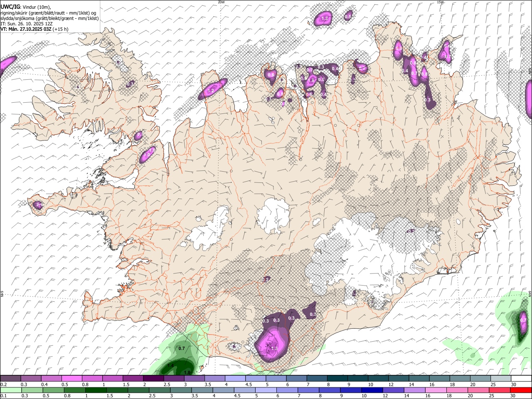The image size is (532, 399).
Task: Click the medium blue 8 swatch on rain scale
Action: click(x=330, y=390)
